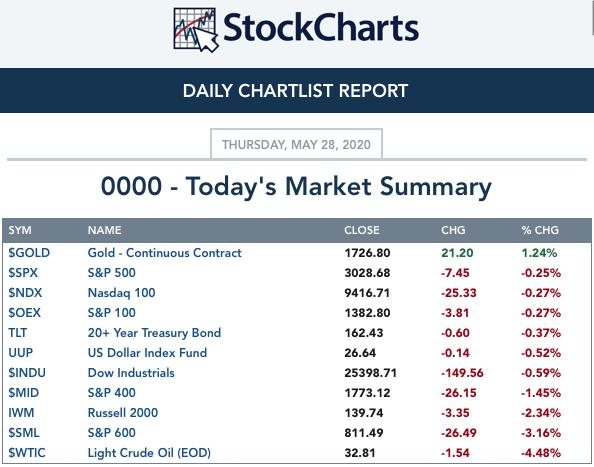
Task: Select the $OEX ticker
Action: (25, 313)
